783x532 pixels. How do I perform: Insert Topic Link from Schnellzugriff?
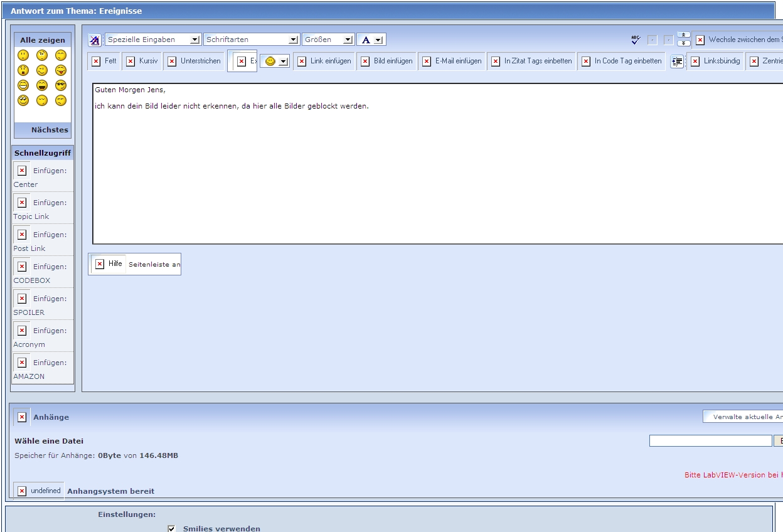(x=43, y=208)
